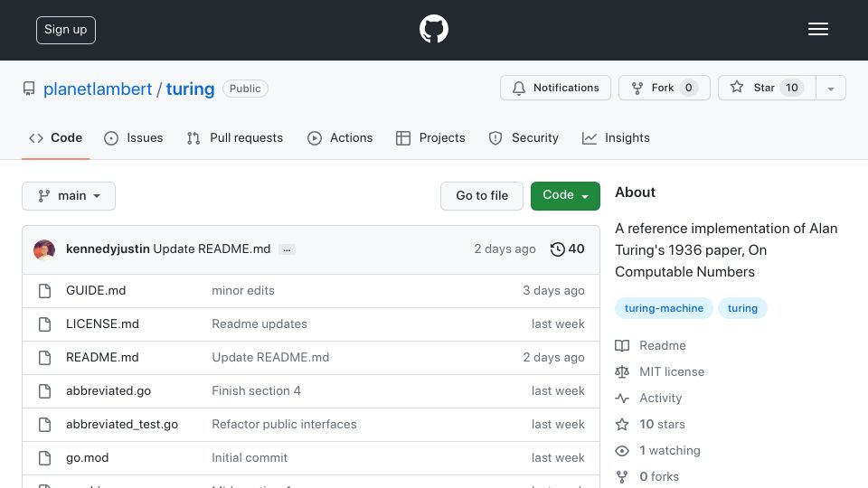868x488 pixels.
Task: Click the fork icon beside 0 forks
Action: 622,477
